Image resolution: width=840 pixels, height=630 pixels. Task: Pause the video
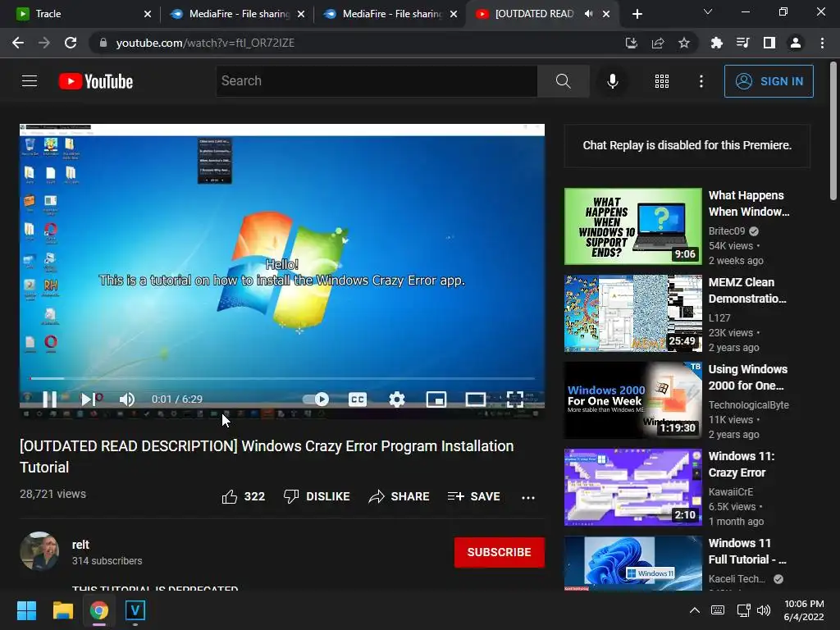50,399
